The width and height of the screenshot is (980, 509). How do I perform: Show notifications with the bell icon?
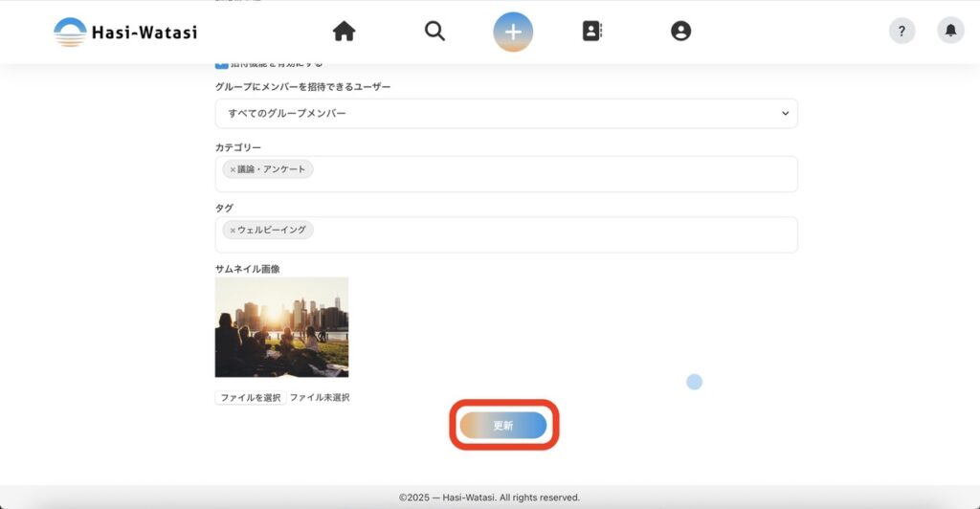tap(950, 31)
